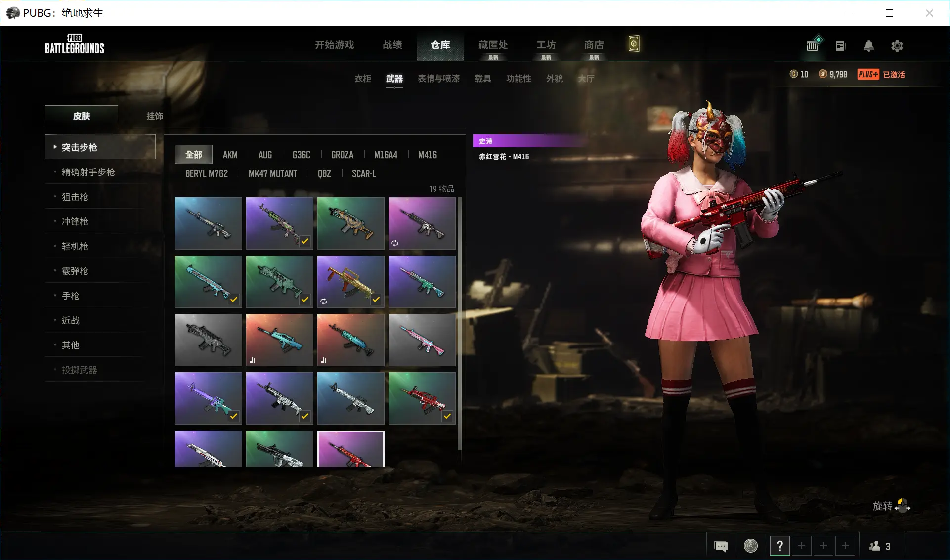Toggle checkmark on purple M16A4 skin

pos(234,416)
